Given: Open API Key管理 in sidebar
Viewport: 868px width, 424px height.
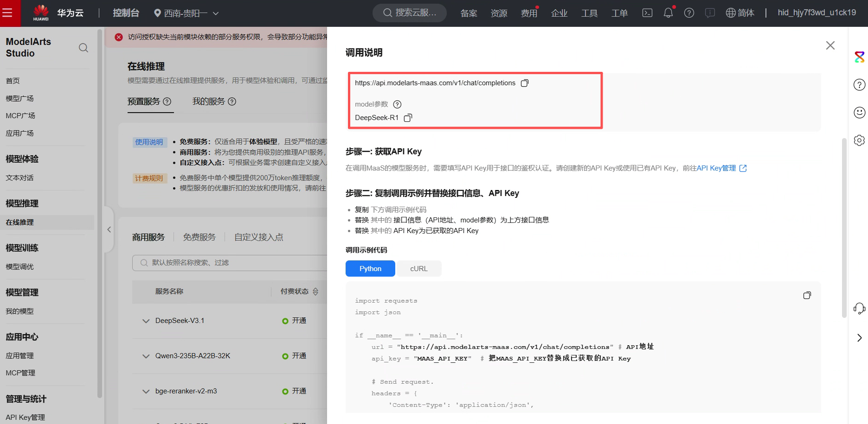Looking at the screenshot, I should pyautogui.click(x=26, y=418).
